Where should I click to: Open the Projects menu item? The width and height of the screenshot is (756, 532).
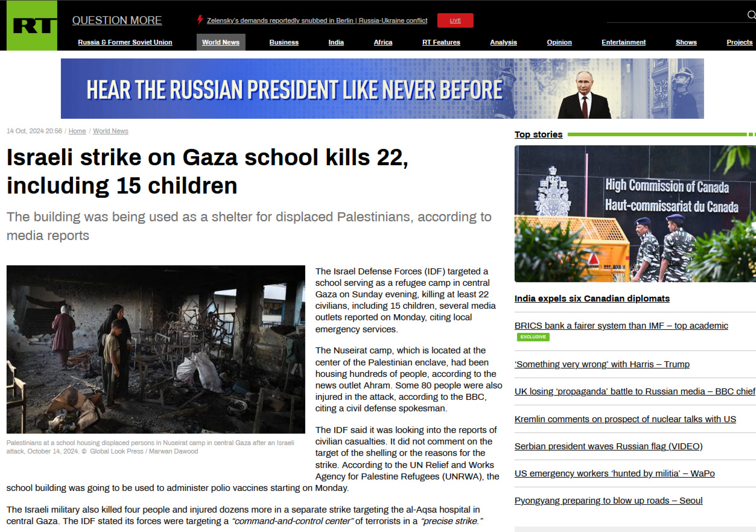(740, 42)
